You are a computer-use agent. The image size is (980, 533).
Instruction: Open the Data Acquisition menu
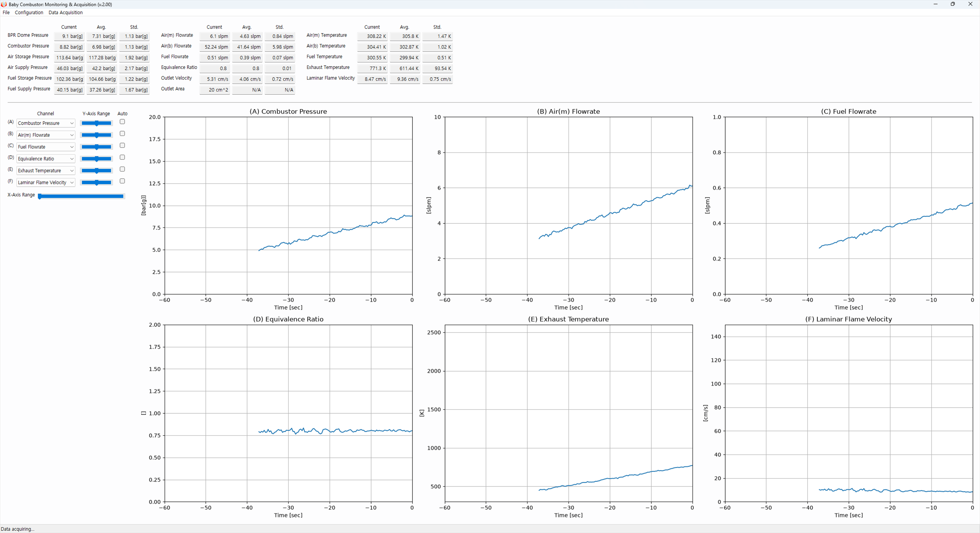65,13
